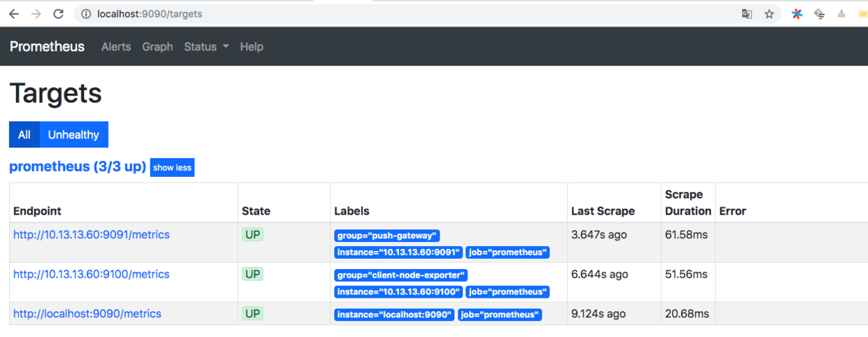
Task: Click the translate page icon
Action: point(747,13)
